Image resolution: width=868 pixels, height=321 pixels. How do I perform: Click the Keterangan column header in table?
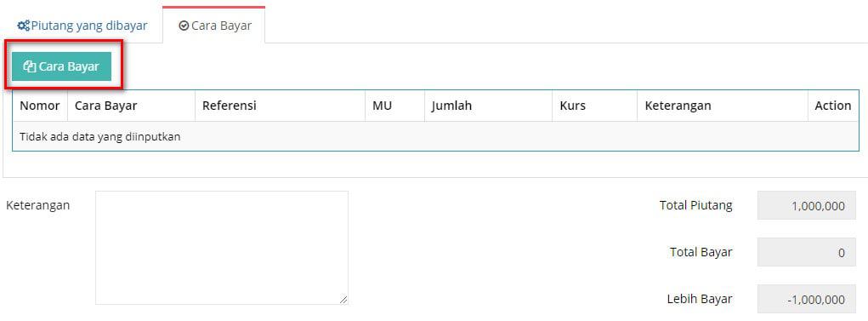point(723,106)
